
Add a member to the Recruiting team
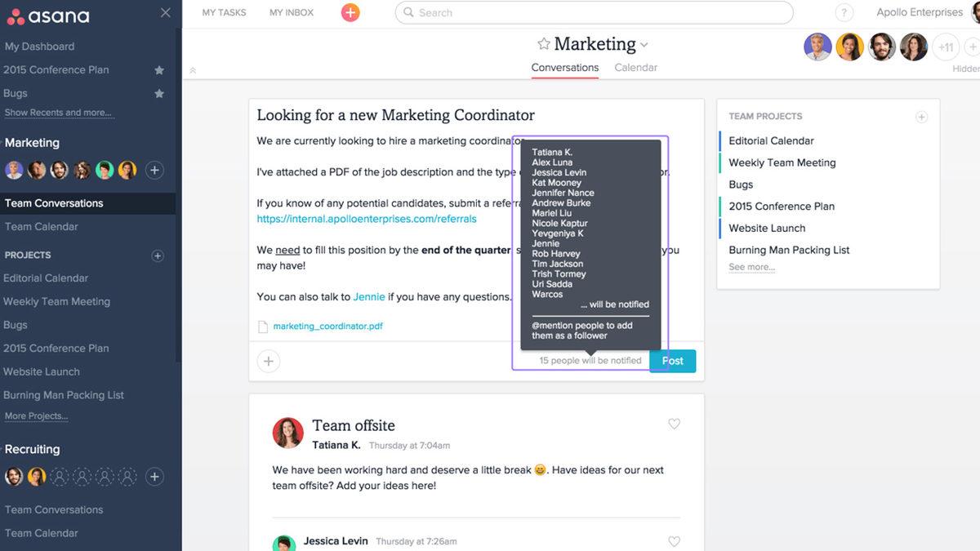point(154,477)
